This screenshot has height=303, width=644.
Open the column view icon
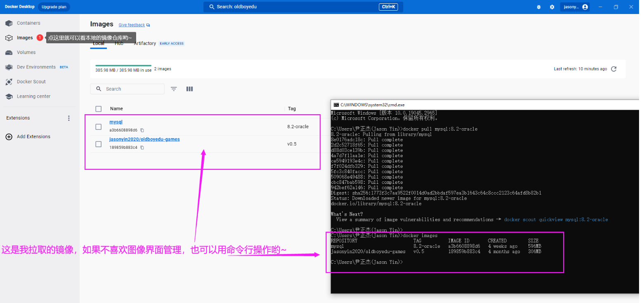[189, 89]
